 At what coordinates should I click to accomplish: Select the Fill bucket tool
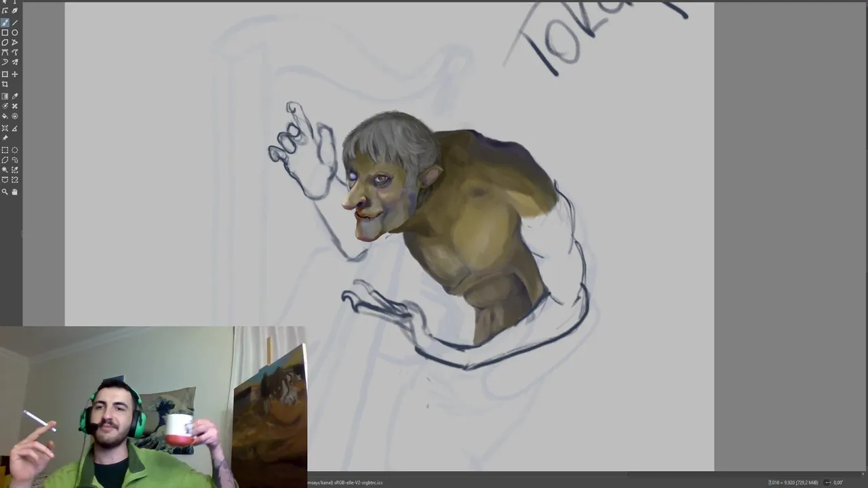click(x=5, y=116)
